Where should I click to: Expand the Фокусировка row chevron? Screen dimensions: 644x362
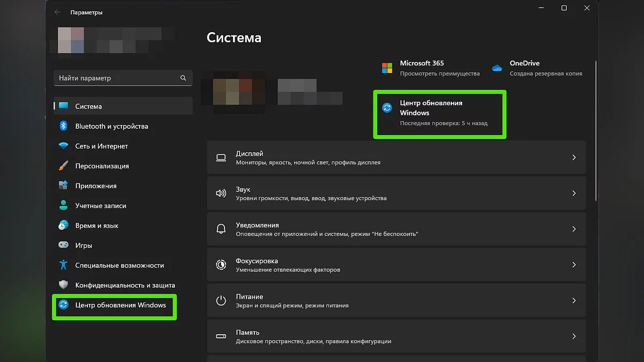click(x=574, y=265)
